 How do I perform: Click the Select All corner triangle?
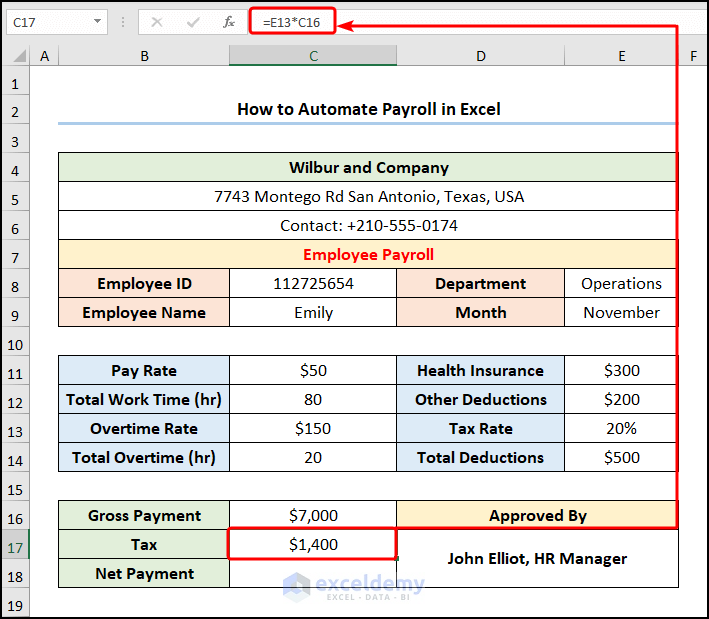[x=19, y=56]
